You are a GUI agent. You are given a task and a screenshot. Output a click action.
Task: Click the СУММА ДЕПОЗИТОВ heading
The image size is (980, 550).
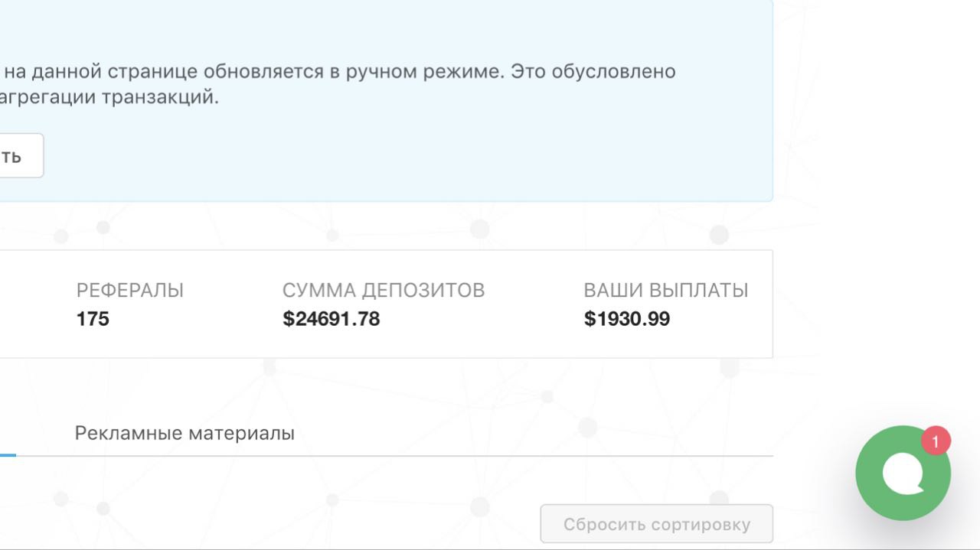384,291
